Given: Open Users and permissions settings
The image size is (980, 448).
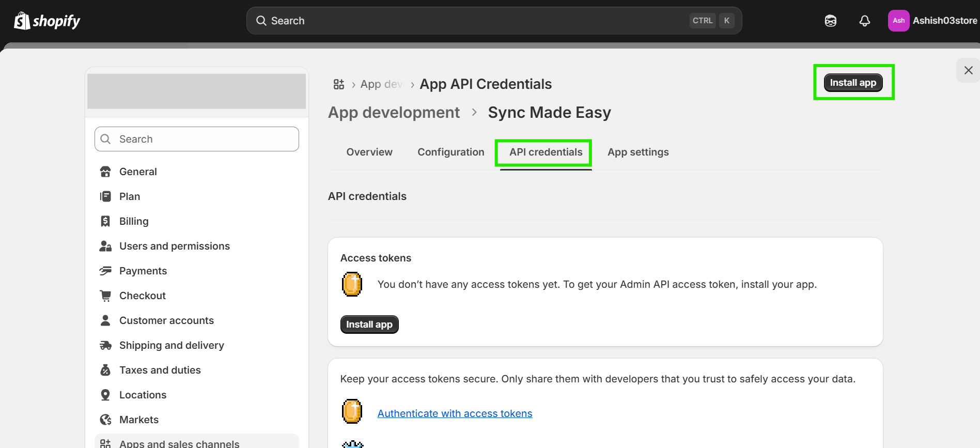Looking at the screenshot, I should coord(174,246).
